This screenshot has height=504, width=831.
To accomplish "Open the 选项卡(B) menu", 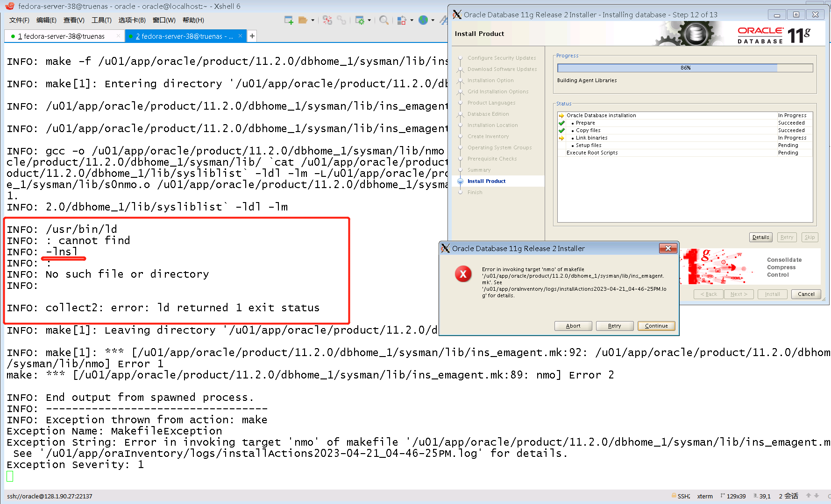I will point(132,20).
